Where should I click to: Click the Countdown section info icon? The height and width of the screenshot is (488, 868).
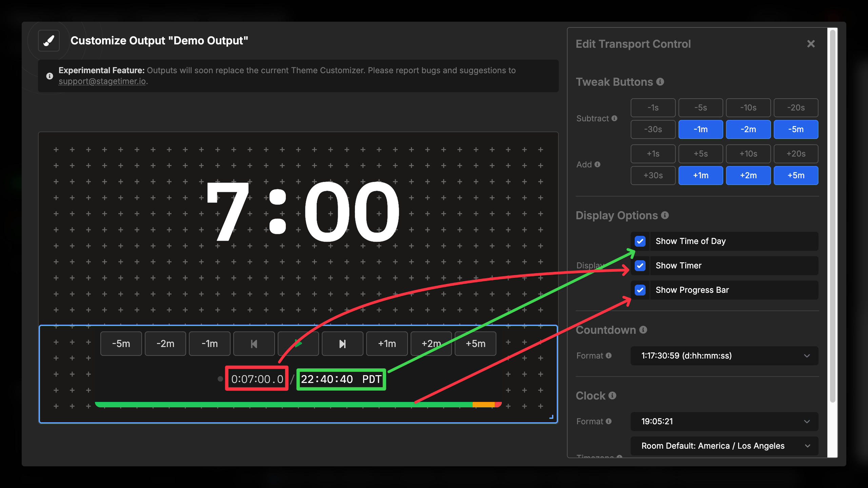coord(644,330)
